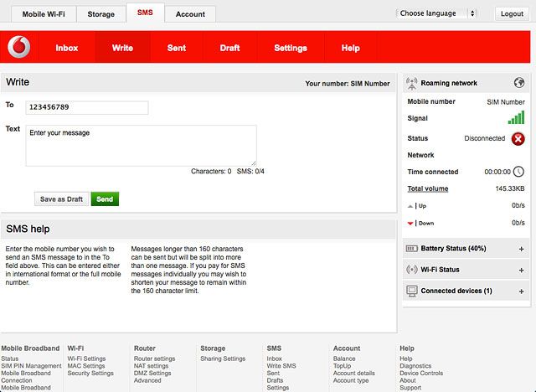Click the 00:00:00 time connected value
This screenshot has height=392, width=536.
(497, 172)
